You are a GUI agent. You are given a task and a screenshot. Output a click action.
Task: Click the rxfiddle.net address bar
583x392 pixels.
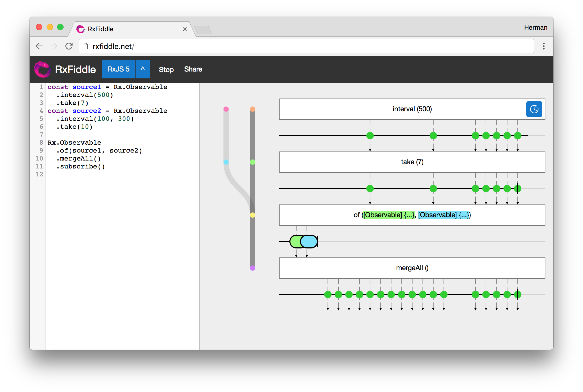pyautogui.click(x=304, y=46)
